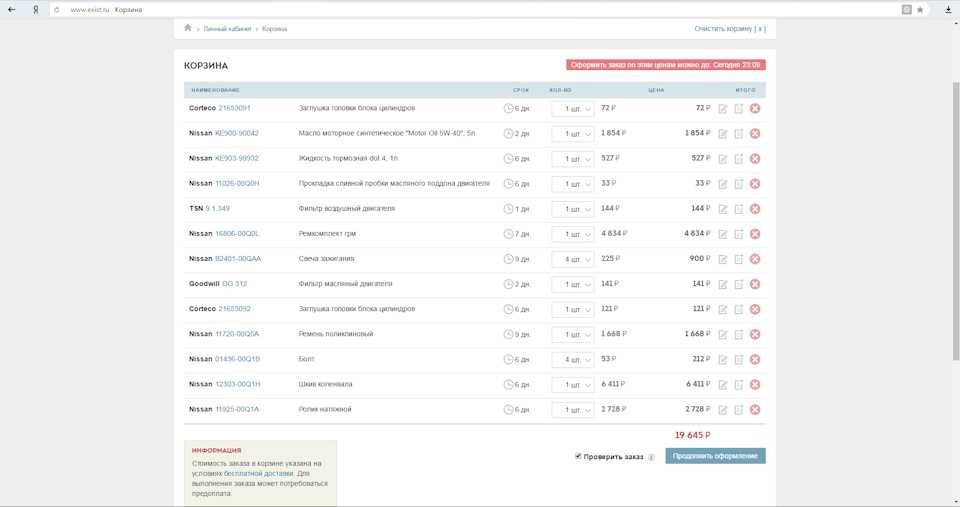Remove the Corteco 21653091 item from cart
Screen dimensions: 960x507
coord(755,109)
